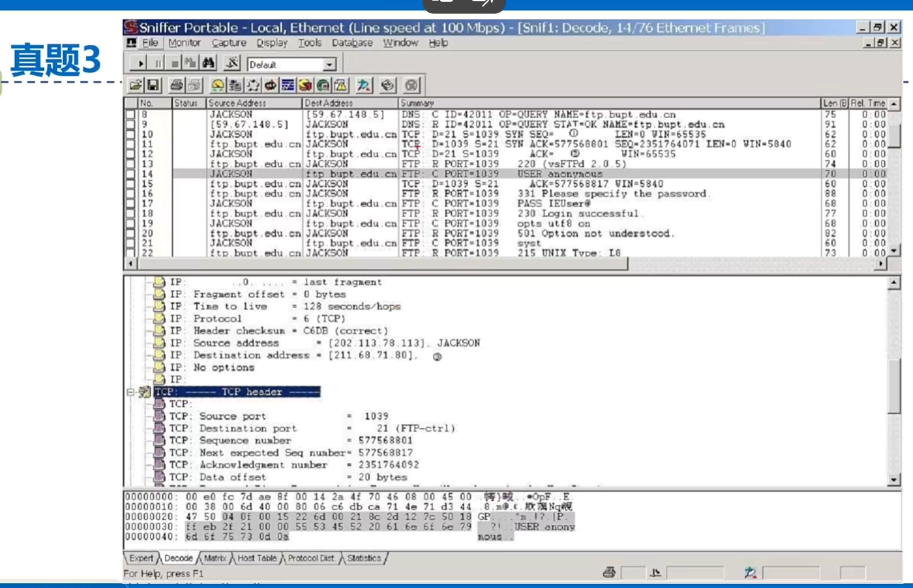Open the Tools menu
Viewport: 913px width, 588px height.
310,43
